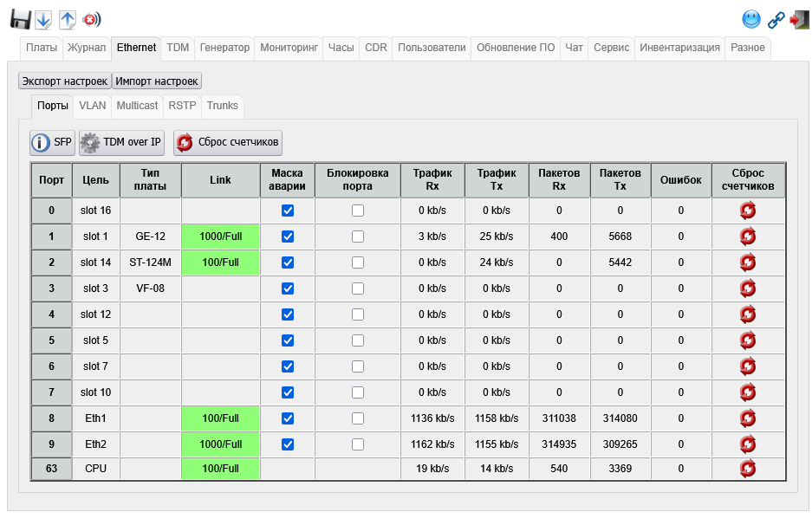Viewport: 812px width, 525px height.
Task: Reset counters icon for Eth1 port 8
Action: (x=748, y=418)
